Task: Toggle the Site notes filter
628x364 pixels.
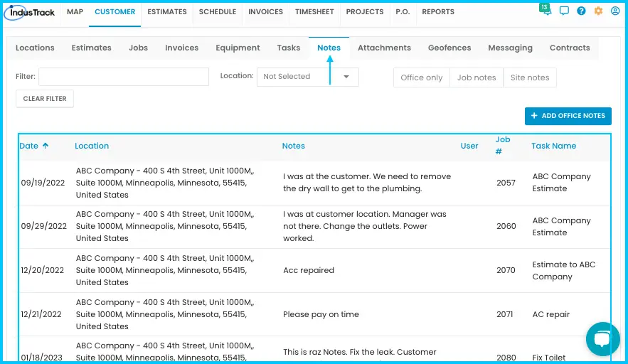Action: point(530,77)
